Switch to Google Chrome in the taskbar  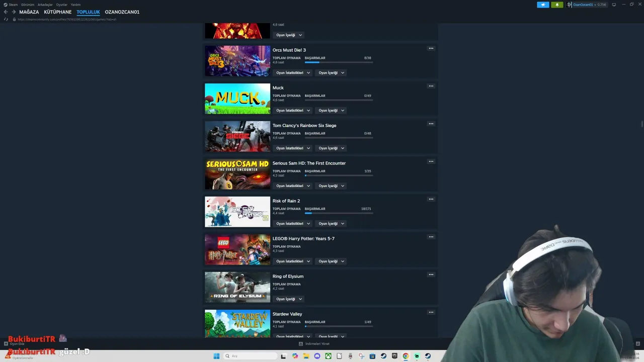tap(406, 356)
